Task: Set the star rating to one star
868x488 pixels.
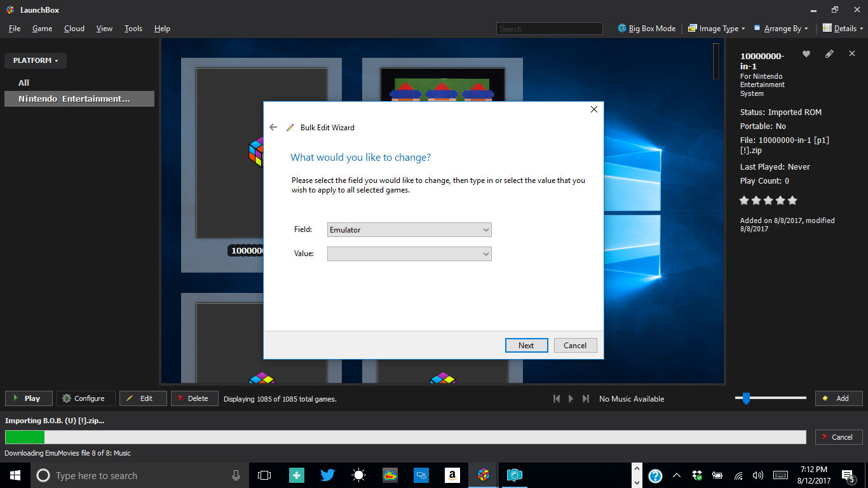Action: pyautogui.click(x=744, y=200)
